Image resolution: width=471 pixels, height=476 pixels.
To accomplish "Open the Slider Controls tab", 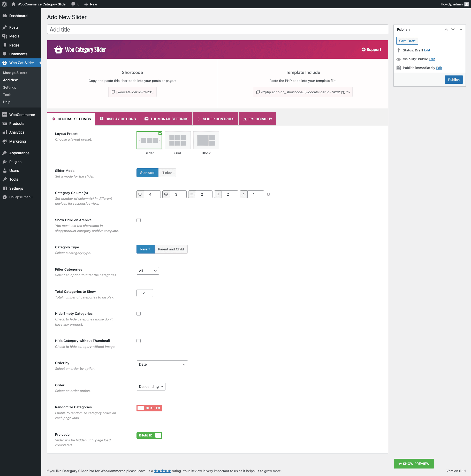I will [216, 119].
